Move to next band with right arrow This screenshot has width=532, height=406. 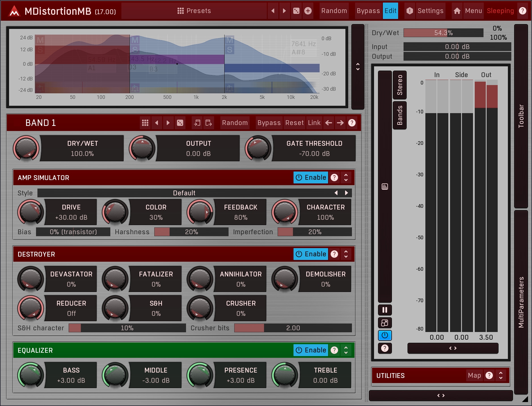[x=340, y=123]
